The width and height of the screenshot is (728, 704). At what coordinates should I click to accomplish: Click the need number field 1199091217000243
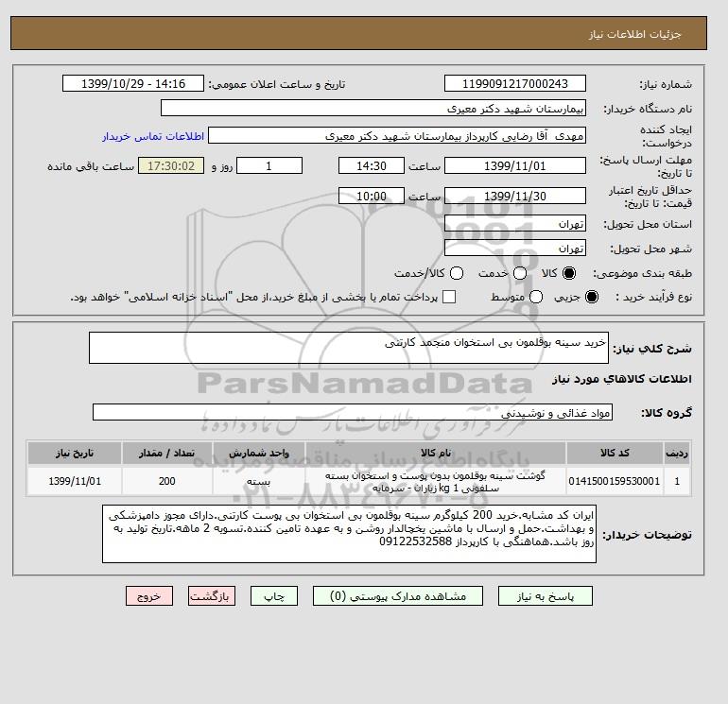[x=515, y=83]
